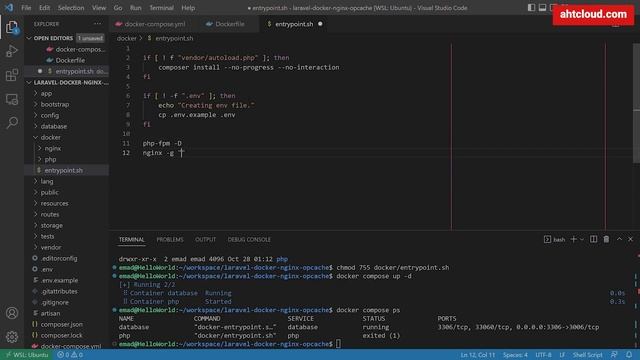Click entrypoint.sh breadcrumb segment
The height and width of the screenshot is (360, 640).
click(174, 38)
